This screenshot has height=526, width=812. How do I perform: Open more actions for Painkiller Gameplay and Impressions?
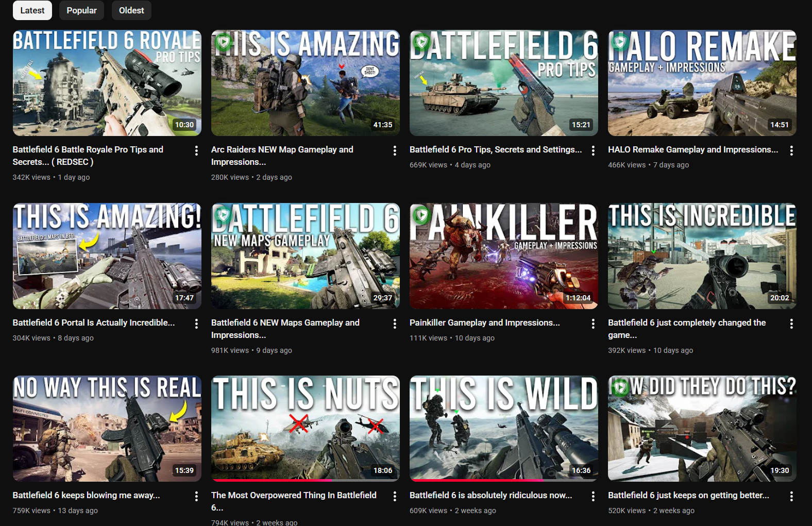[x=593, y=324]
